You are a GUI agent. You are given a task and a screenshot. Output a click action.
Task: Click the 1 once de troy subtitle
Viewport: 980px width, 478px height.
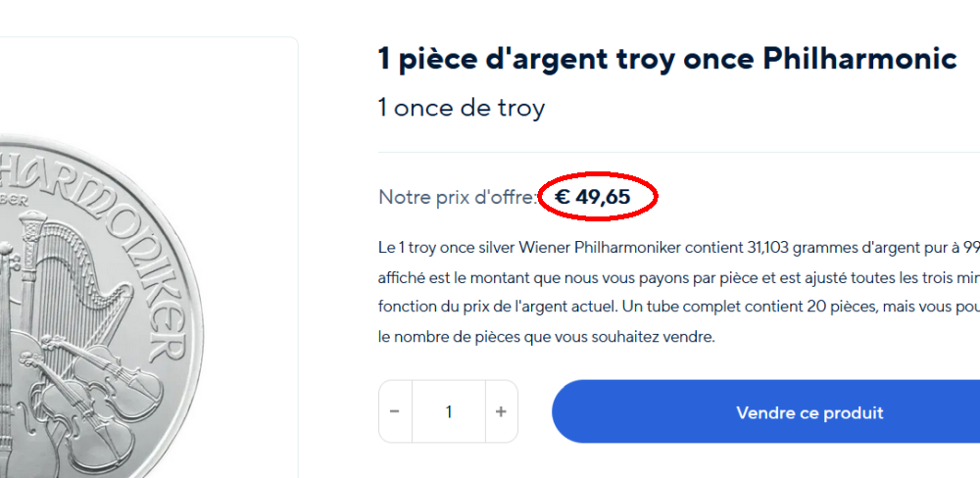461,107
